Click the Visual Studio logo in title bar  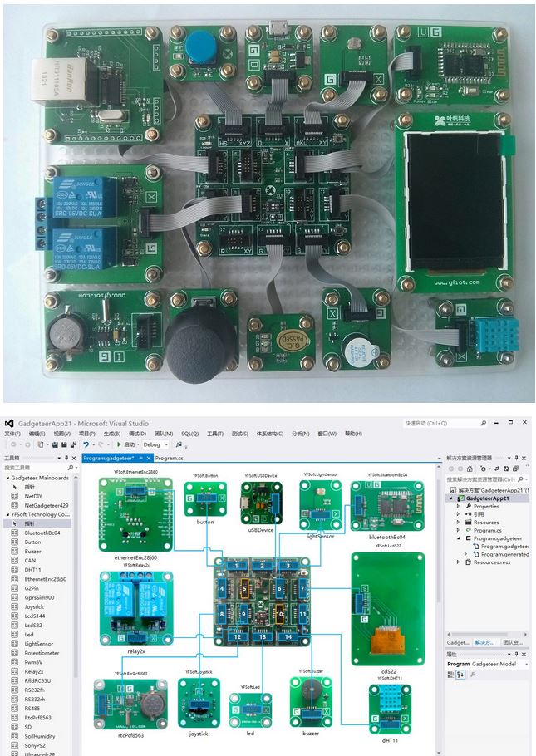[8, 424]
